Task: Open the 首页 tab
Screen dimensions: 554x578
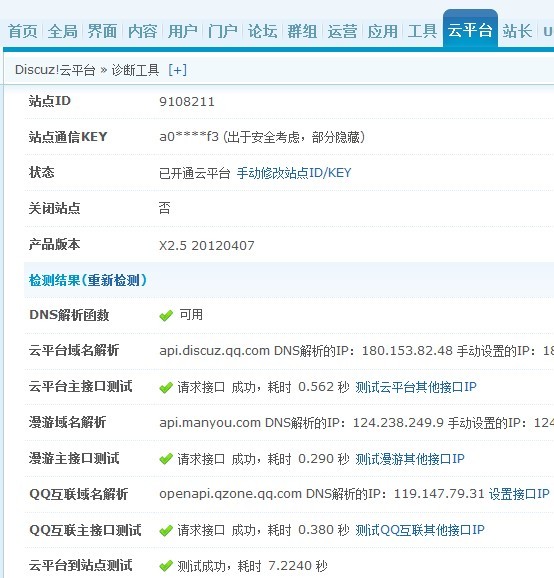Action: [22, 31]
